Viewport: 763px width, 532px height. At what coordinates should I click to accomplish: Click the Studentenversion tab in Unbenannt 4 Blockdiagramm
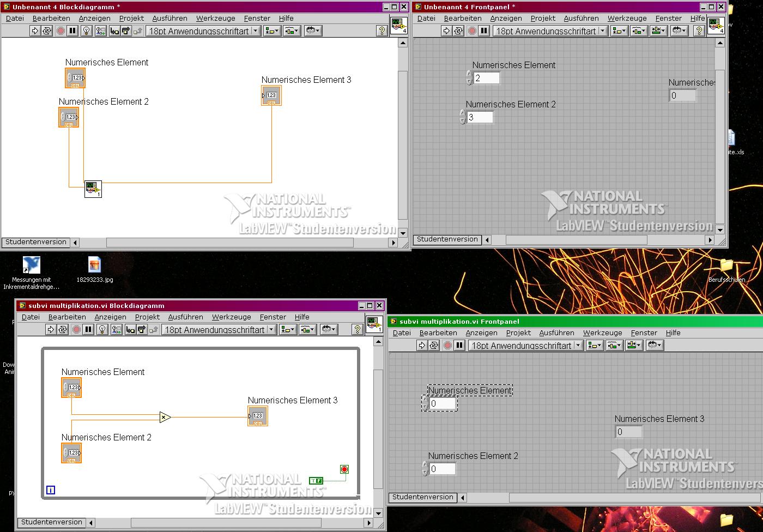[36, 242]
